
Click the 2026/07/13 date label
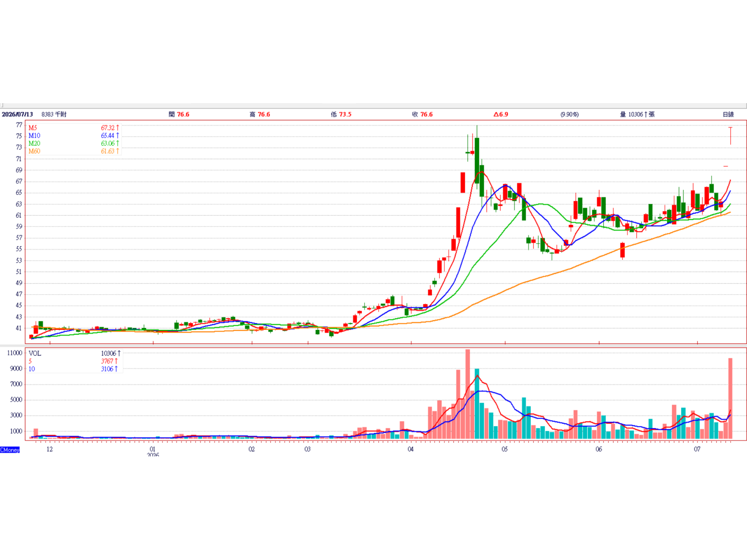pyautogui.click(x=17, y=114)
